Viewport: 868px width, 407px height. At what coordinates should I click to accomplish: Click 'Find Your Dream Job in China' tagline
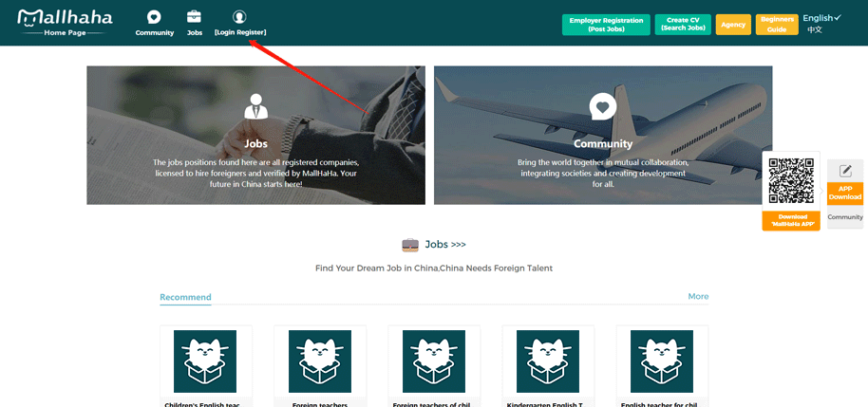434,268
